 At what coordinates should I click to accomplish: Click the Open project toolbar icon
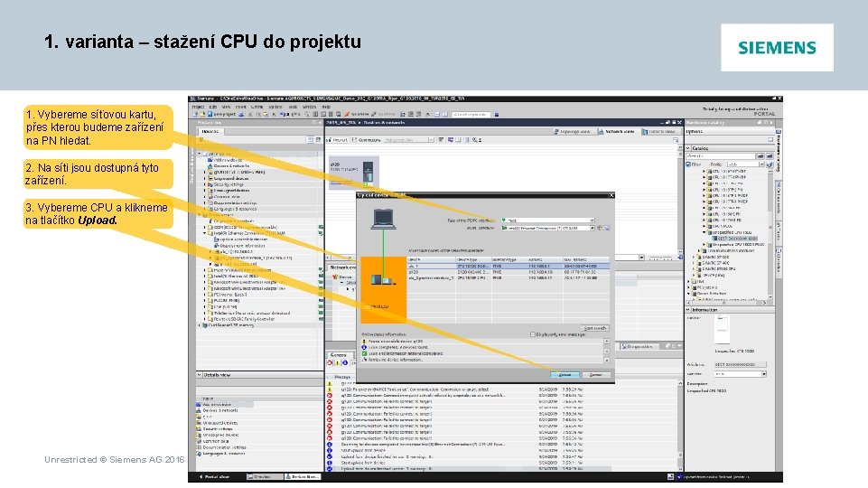201,114
